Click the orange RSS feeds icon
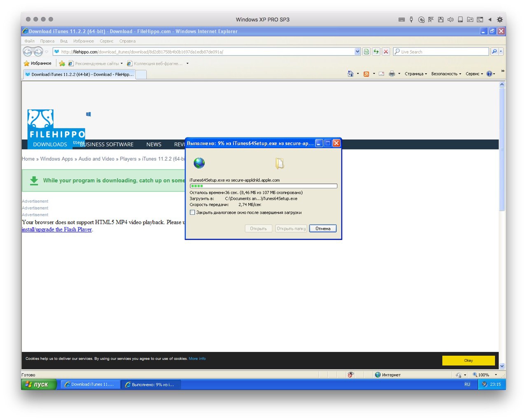Viewport: 527px width, 420px height. 366,74
